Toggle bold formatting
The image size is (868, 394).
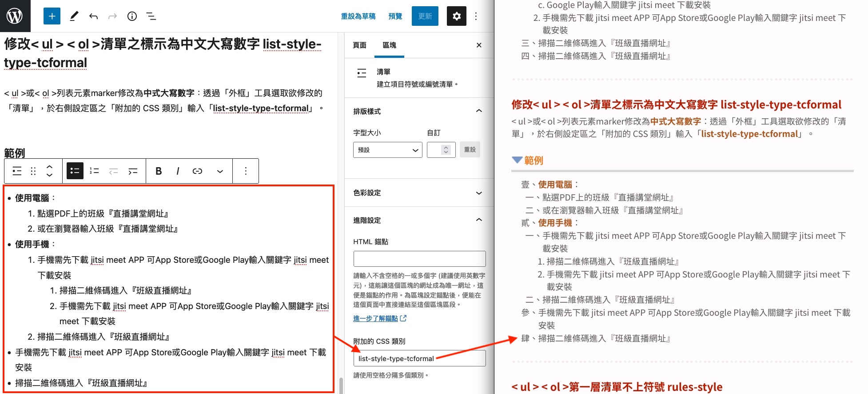coord(159,171)
